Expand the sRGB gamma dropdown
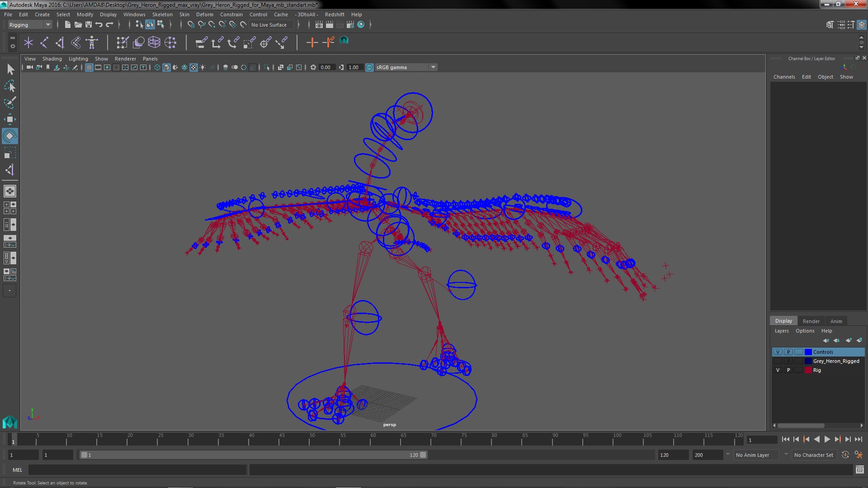The image size is (868, 488). [433, 67]
